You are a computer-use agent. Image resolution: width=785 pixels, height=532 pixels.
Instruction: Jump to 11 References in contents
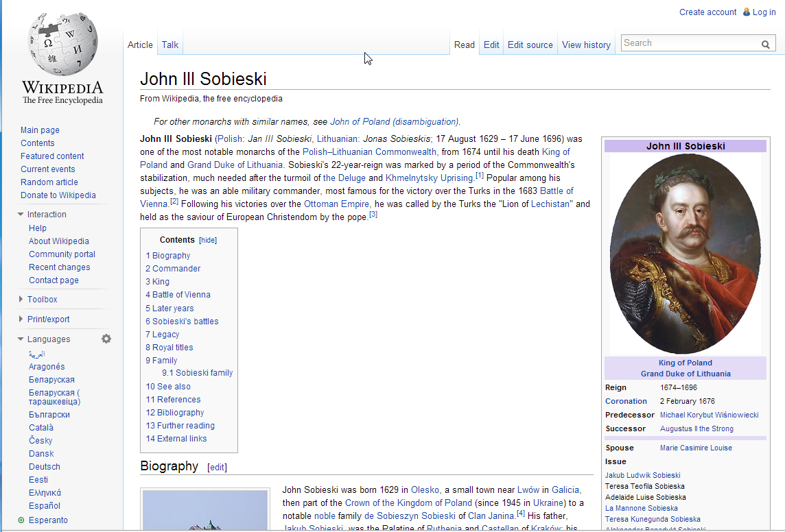point(173,400)
